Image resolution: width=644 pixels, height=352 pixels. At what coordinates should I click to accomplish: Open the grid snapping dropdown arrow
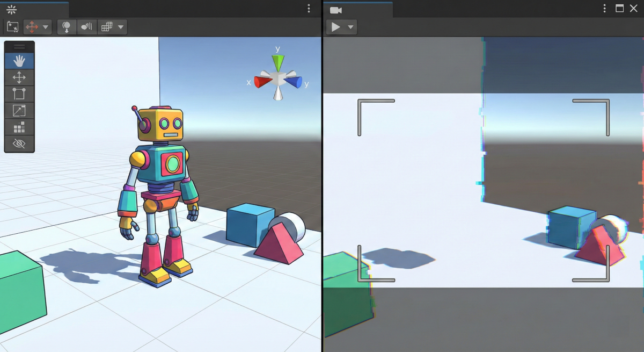tap(121, 27)
